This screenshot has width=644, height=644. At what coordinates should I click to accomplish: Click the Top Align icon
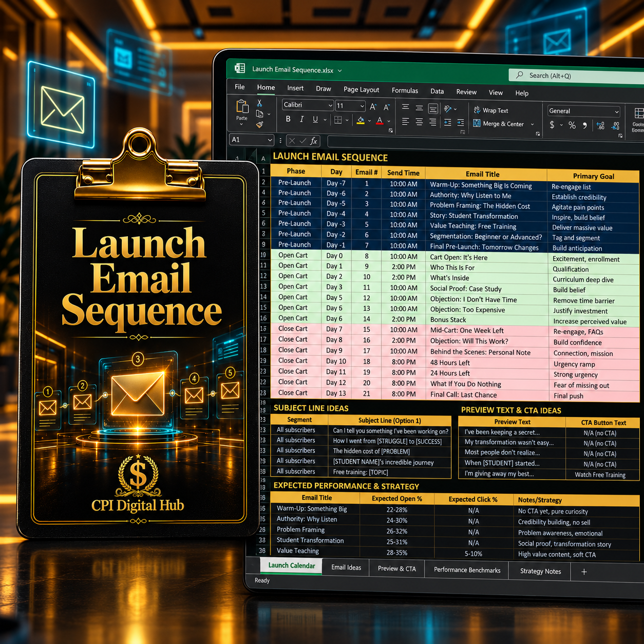pyautogui.click(x=406, y=107)
